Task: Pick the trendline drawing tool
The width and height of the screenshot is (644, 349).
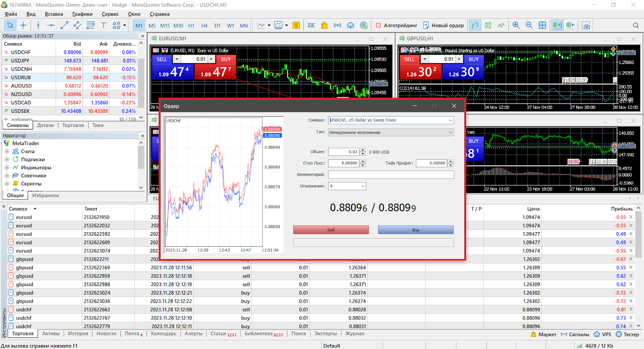Action: 64,25
